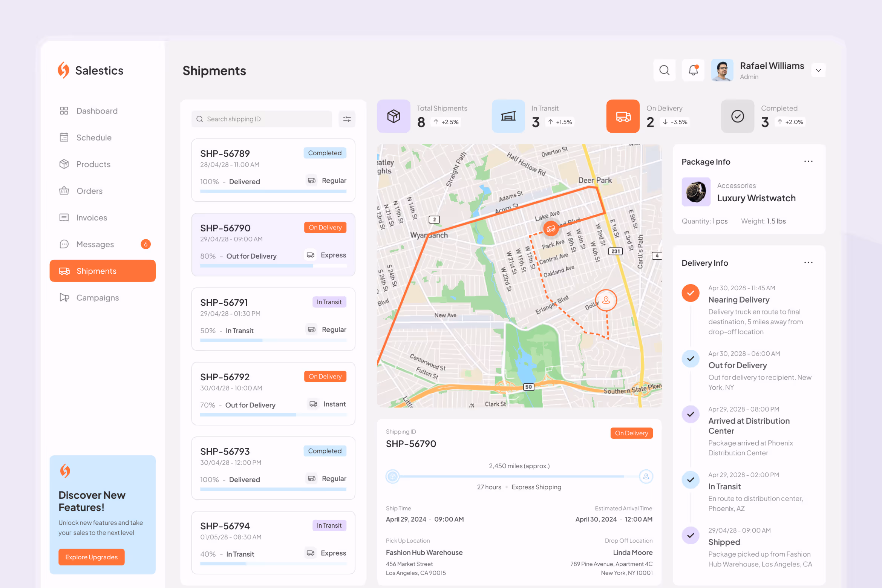Open the notifications bell

pos(693,70)
